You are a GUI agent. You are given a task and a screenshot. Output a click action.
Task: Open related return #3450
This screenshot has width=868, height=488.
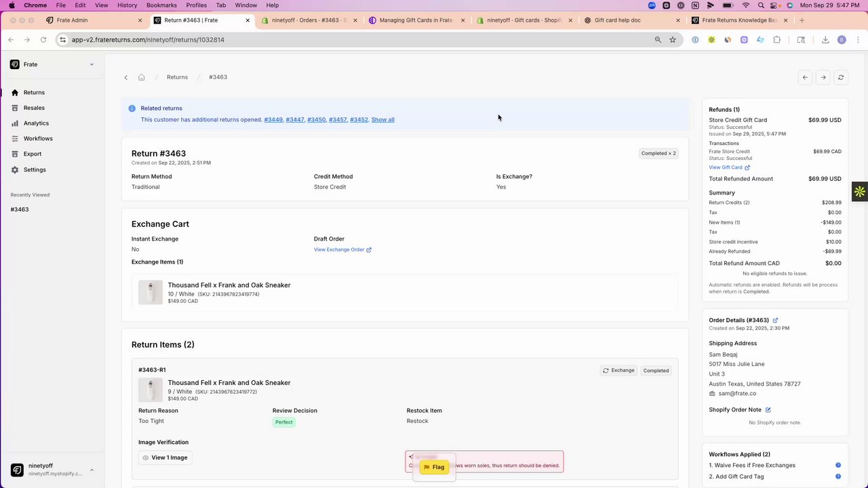coord(317,120)
